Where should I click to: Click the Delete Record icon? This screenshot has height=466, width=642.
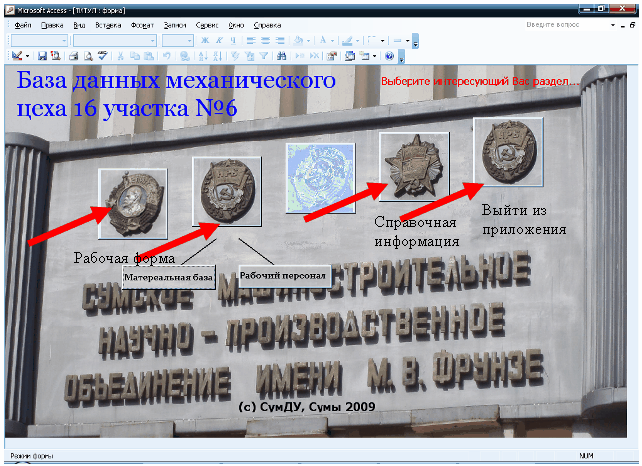[314, 56]
